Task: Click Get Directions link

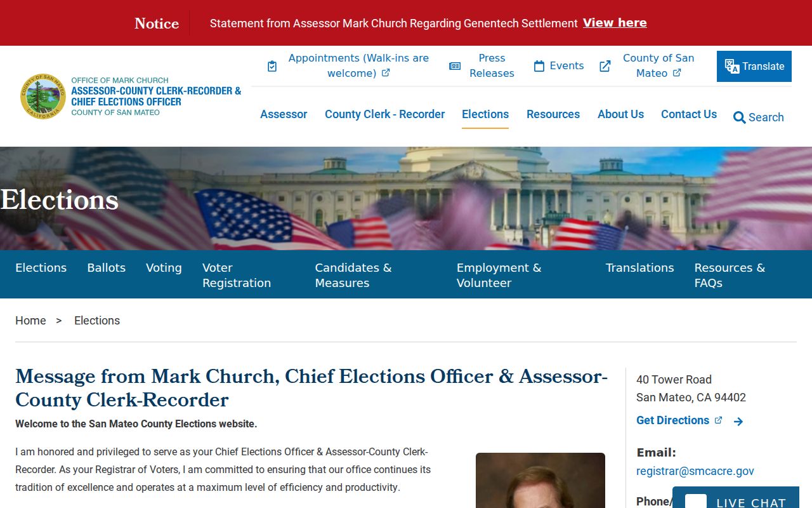Action: pos(672,420)
